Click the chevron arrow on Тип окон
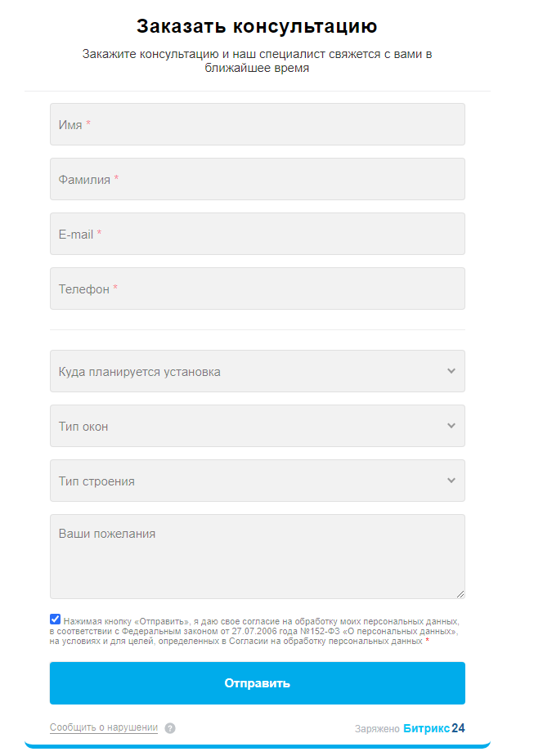This screenshot has width=534, height=756. 451,426
